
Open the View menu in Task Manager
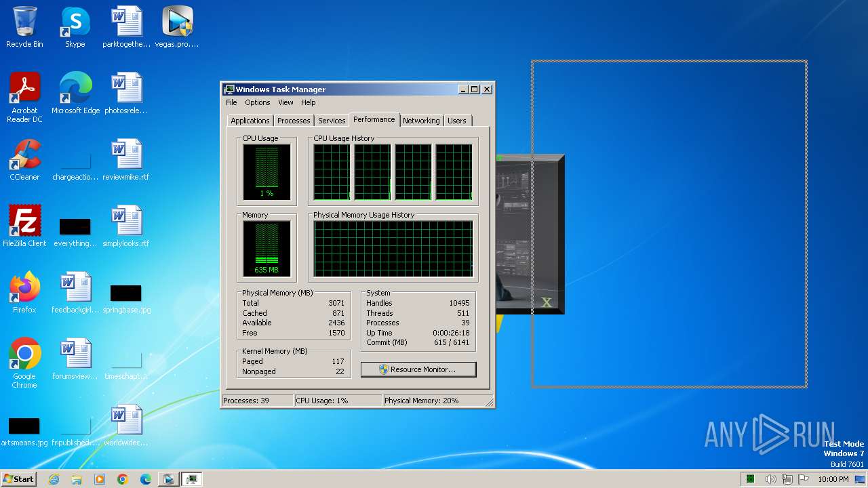(285, 102)
